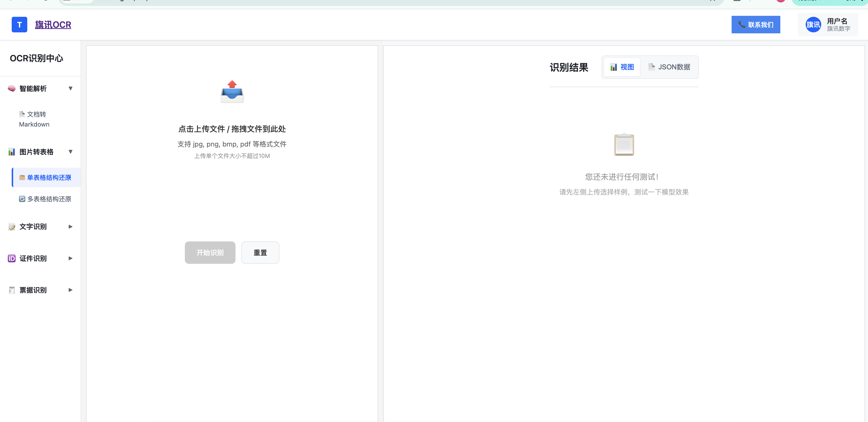This screenshot has width=868, height=422.
Task: Click the clipboard icon in results panel
Action: click(x=624, y=145)
